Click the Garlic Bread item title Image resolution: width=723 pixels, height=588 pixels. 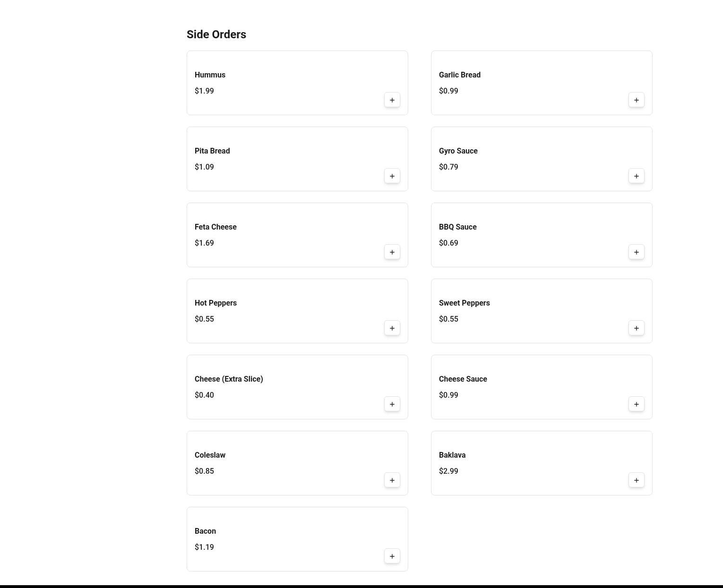click(459, 75)
